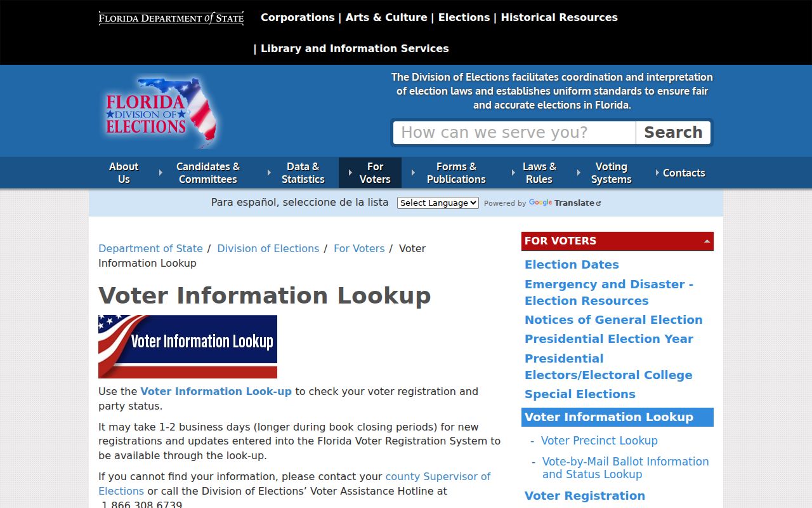Click the Division of Elections breadcrumb
This screenshot has height=508, width=812.
(x=268, y=249)
